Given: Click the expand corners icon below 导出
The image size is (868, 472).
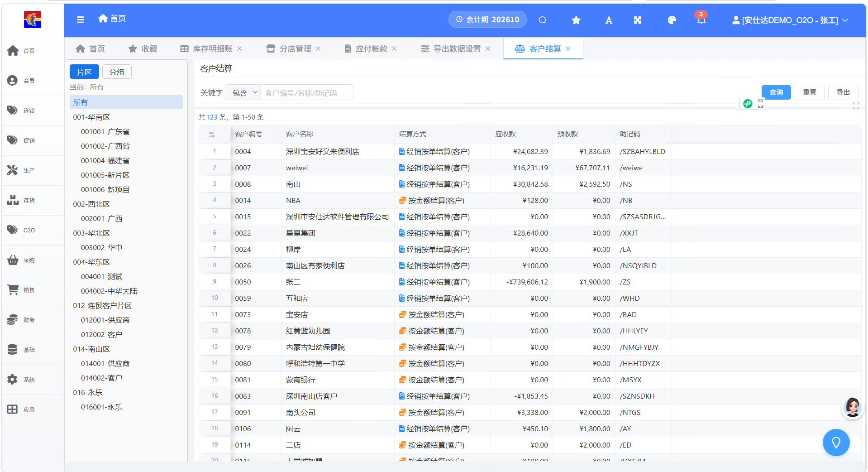Looking at the screenshot, I should 856,106.
